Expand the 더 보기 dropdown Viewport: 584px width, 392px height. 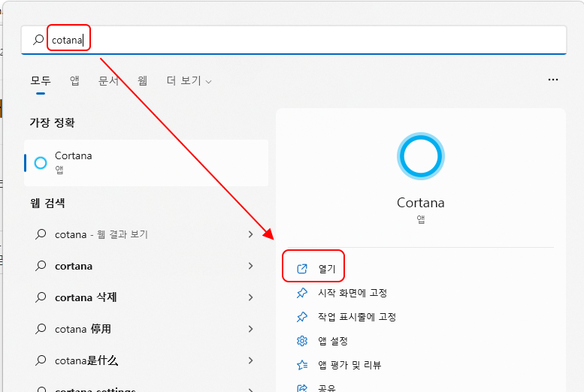click(189, 81)
